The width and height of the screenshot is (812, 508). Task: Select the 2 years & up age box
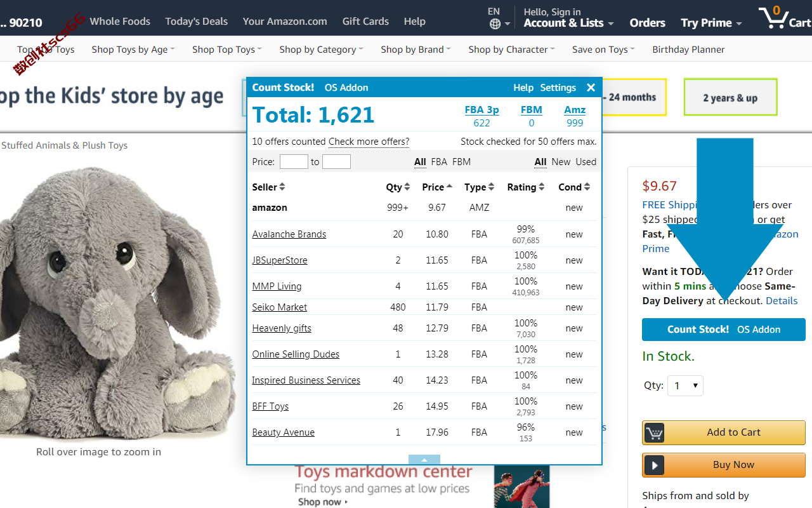point(730,97)
